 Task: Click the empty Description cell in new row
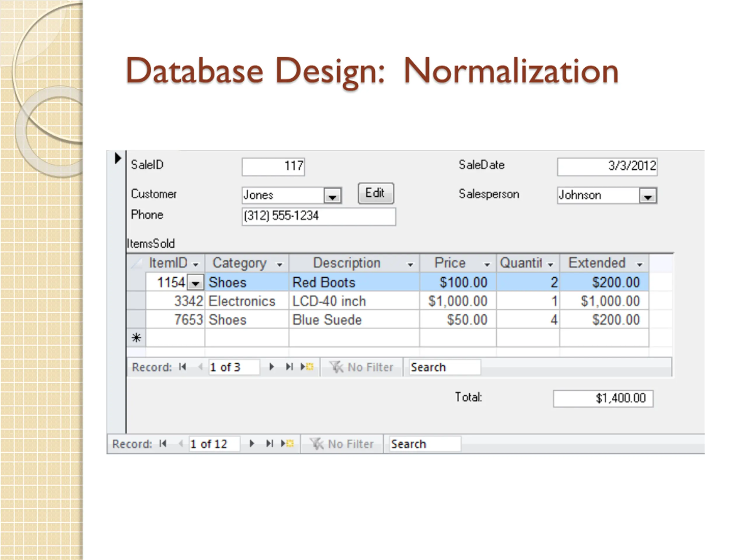tap(354, 337)
